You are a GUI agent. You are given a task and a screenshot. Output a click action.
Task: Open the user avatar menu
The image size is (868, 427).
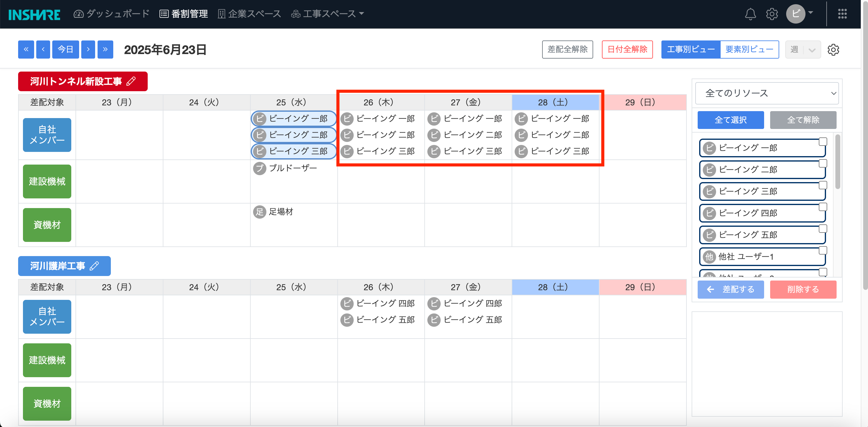tap(799, 14)
